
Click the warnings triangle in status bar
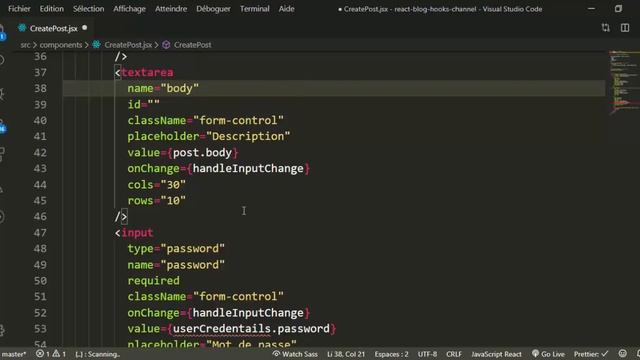point(56,353)
